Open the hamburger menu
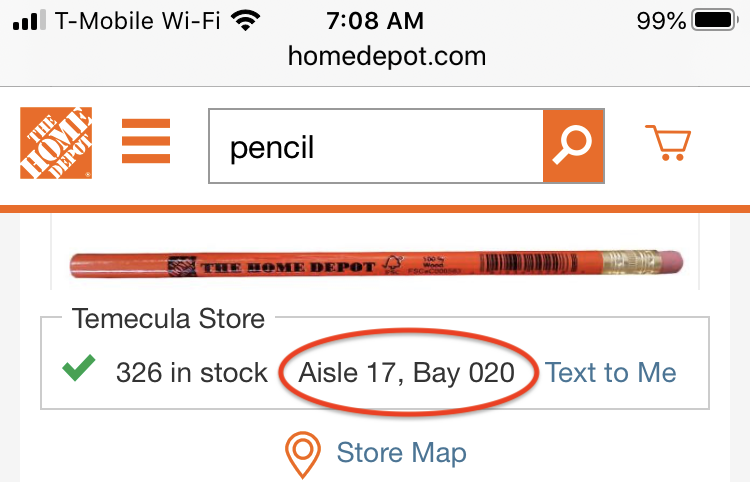Viewport: 750px width, 483px height. click(x=146, y=141)
